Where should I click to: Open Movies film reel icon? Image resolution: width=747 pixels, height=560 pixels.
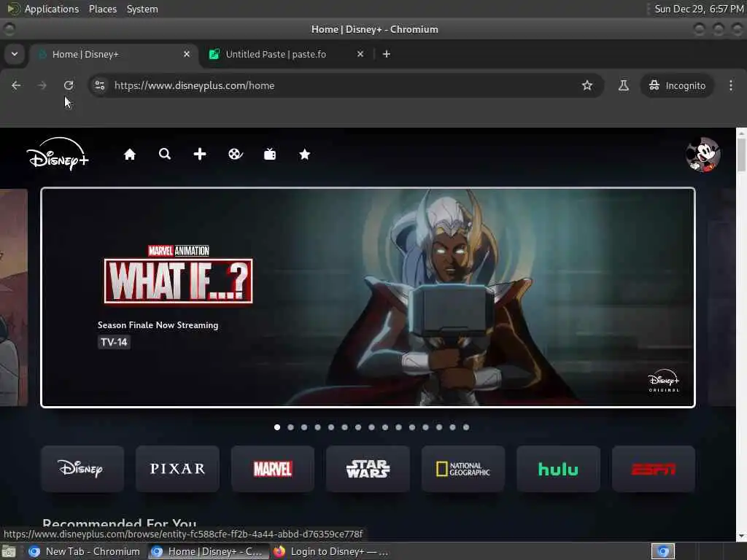point(236,154)
